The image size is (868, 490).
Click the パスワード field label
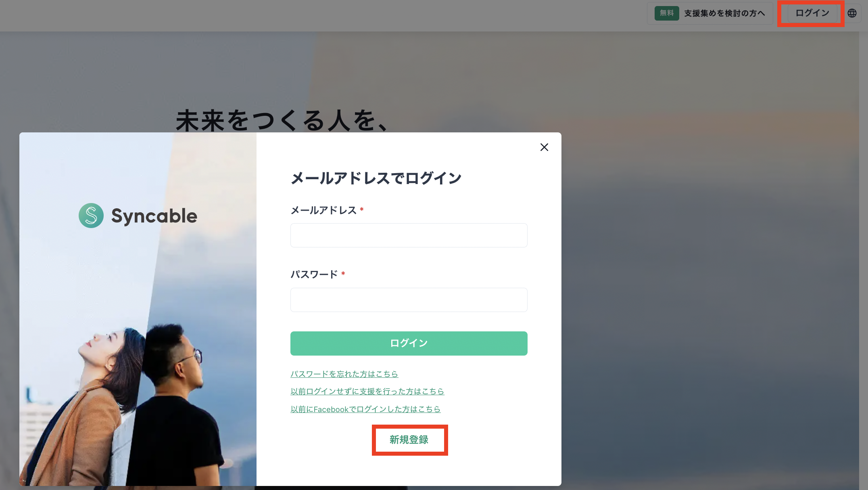[x=314, y=274]
